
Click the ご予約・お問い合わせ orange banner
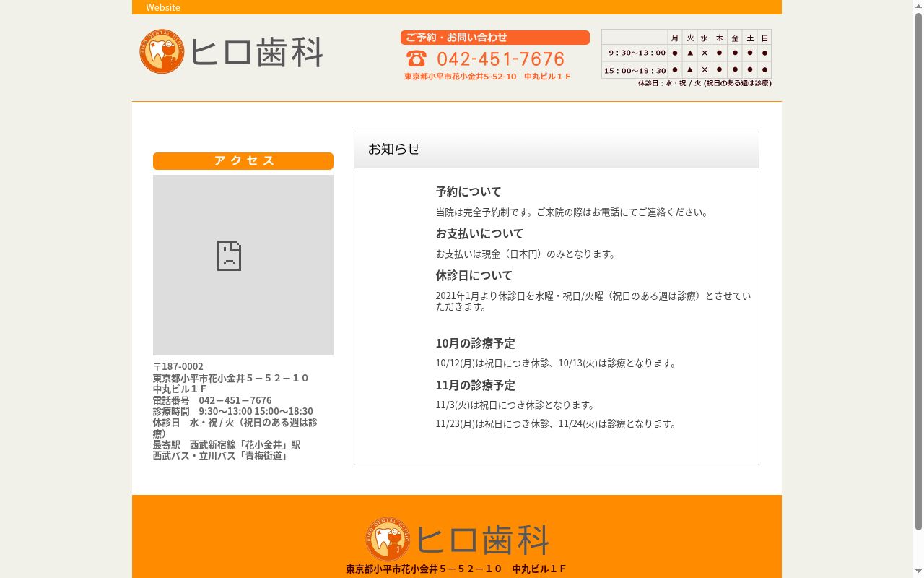[x=495, y=38]
